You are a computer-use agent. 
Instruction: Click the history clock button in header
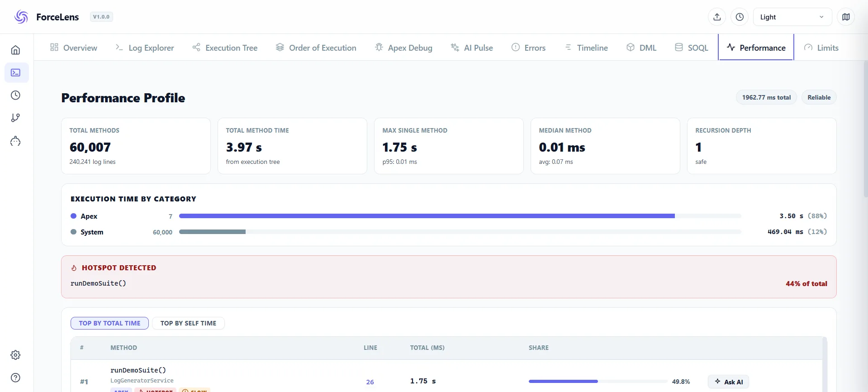point(740,17)
